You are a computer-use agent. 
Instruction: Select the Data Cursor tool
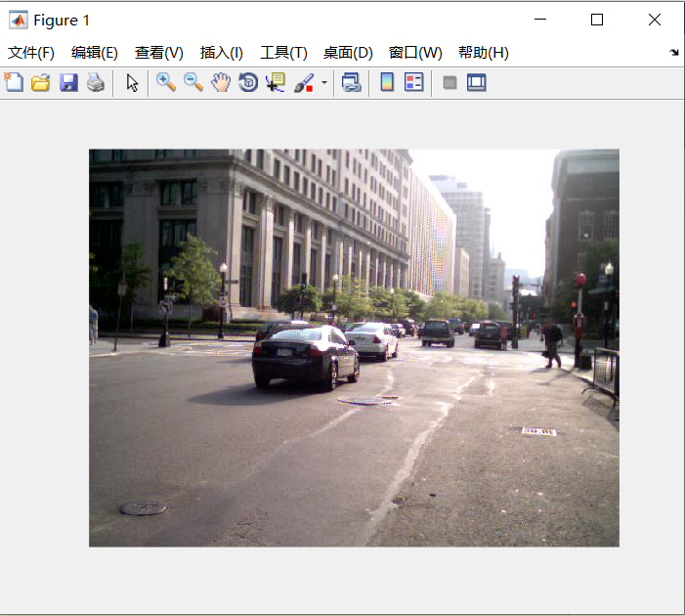pyautogui.click(x=276, y=82)
